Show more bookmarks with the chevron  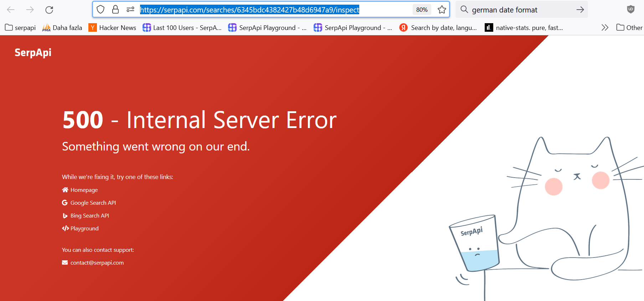point(605,28)
